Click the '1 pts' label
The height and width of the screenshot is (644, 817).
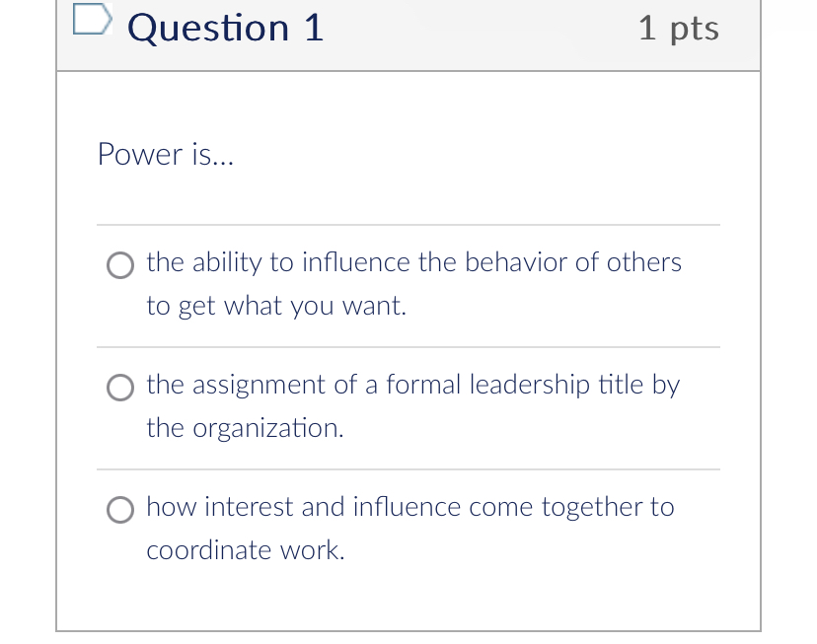click(679, 28)
